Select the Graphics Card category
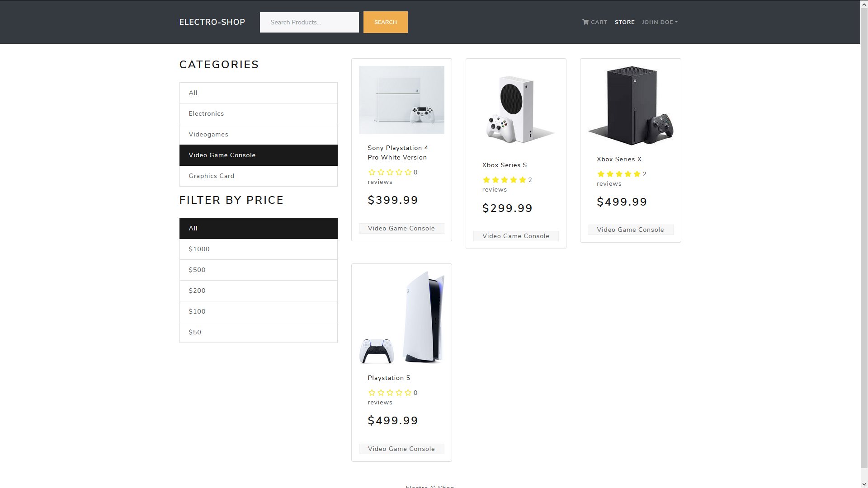The image size is (868, 488). click(259, 176)
